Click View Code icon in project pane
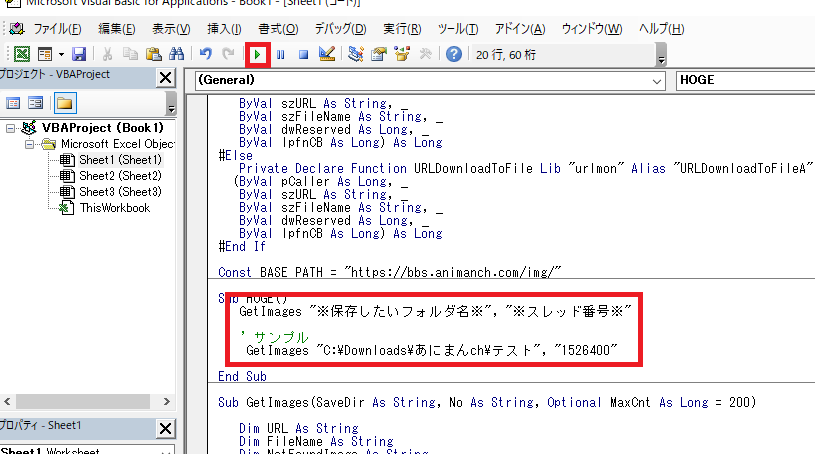Viewport: 815px width, 454px height. 14,103
